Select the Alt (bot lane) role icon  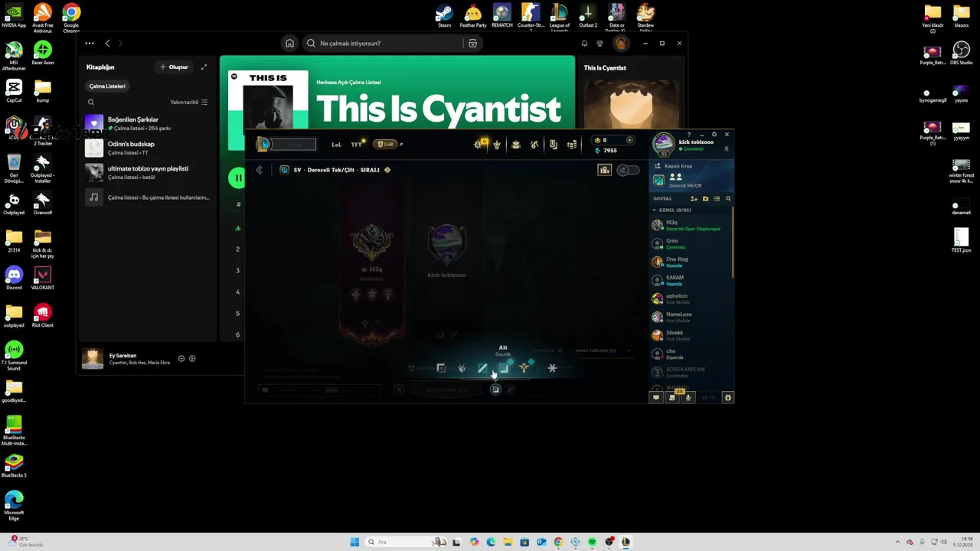click(x=503, y=368)
